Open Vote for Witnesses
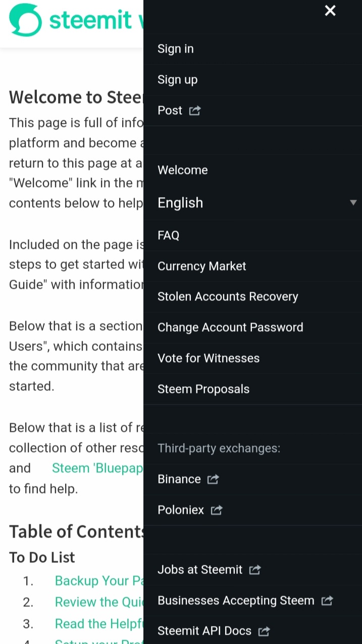 click(208, 358)
